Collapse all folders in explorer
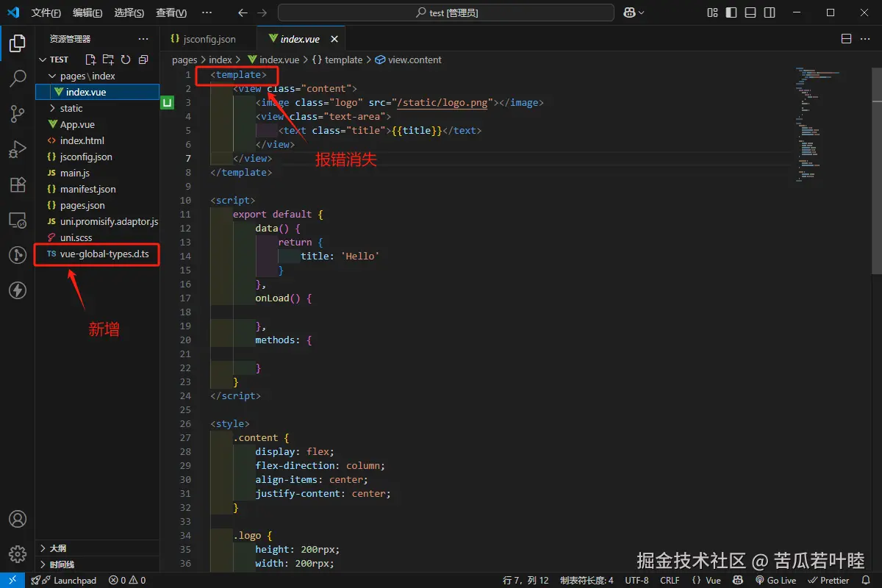The image size is (882, 588). (x=143, y=60)
